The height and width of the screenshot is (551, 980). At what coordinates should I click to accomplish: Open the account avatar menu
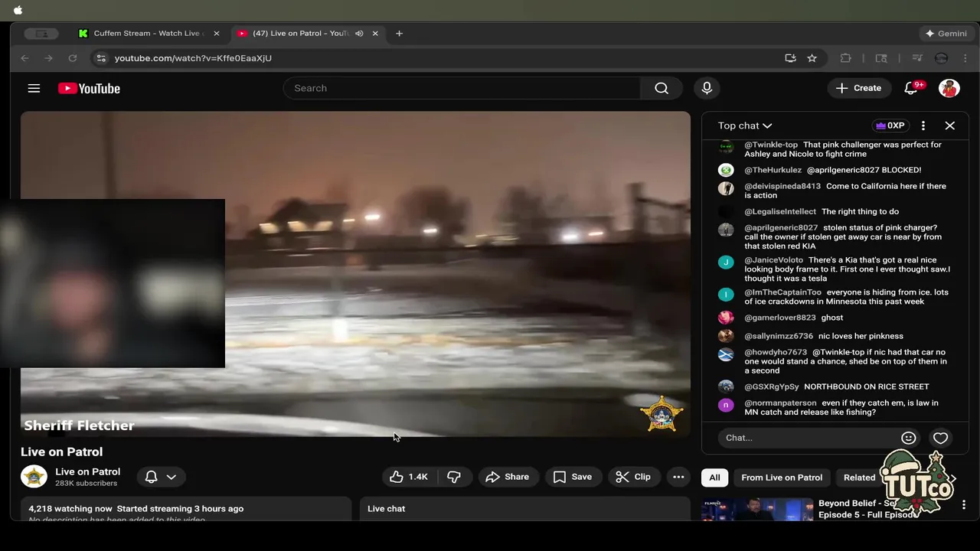point(949,88)
